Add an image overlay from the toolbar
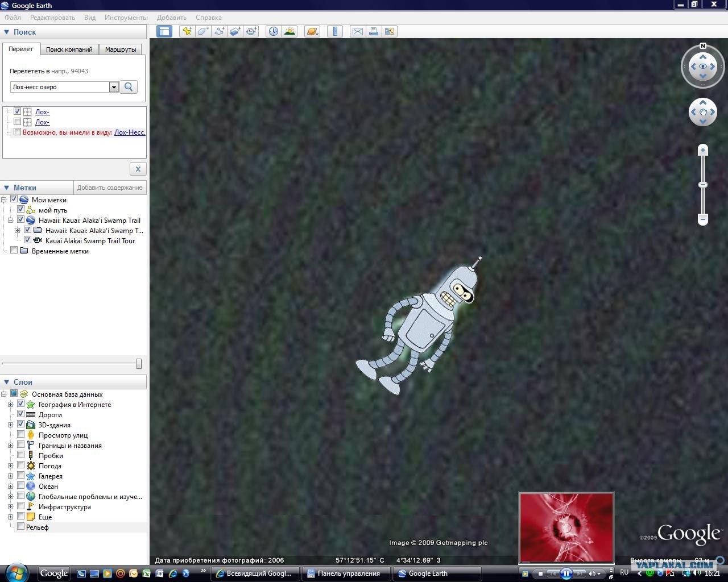 click(235, 31)
